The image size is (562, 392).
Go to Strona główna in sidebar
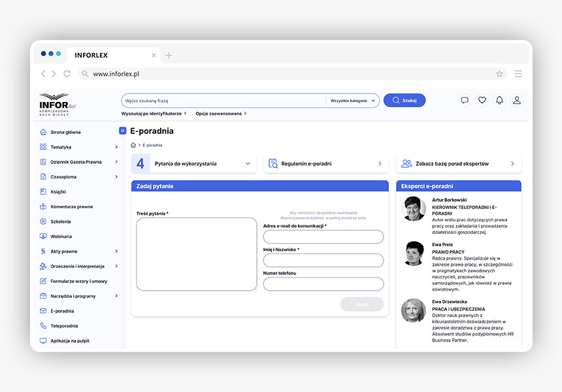[65, 132]
